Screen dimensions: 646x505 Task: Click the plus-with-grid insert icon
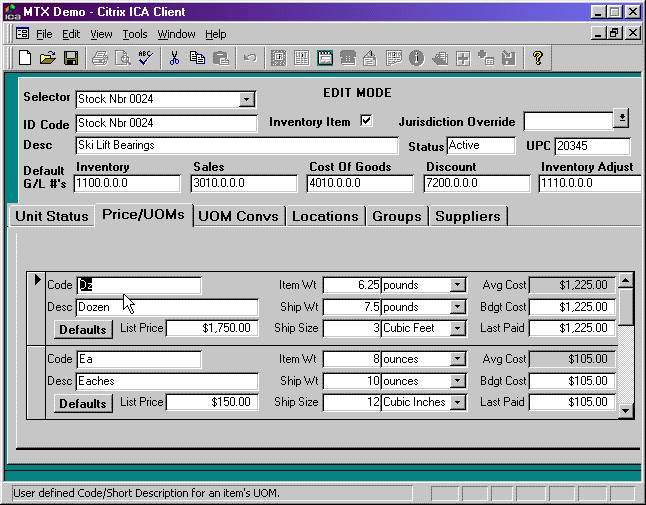pos(486,58)
